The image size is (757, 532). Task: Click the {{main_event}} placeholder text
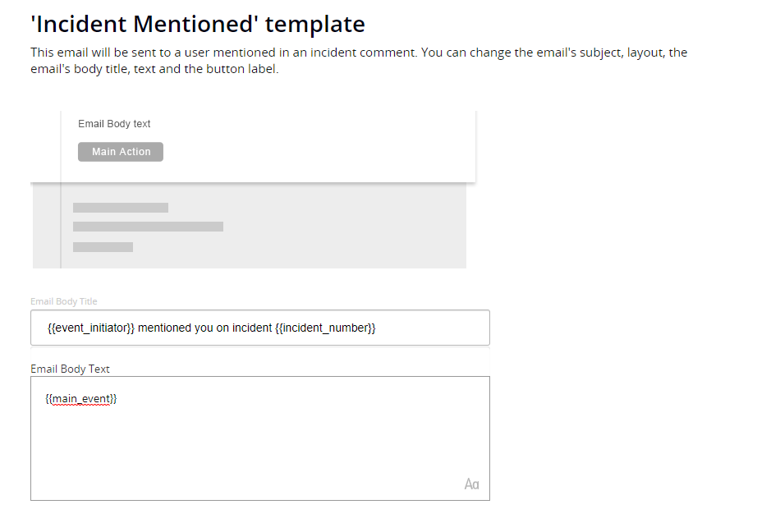click(x=80, y=399)
